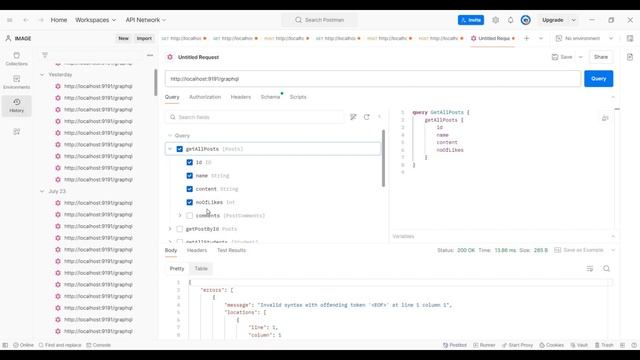Switch response view to Table

coord(201,269)
